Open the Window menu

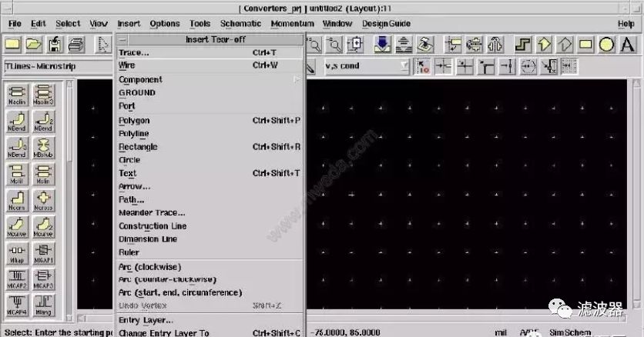[x=337, y=24]
